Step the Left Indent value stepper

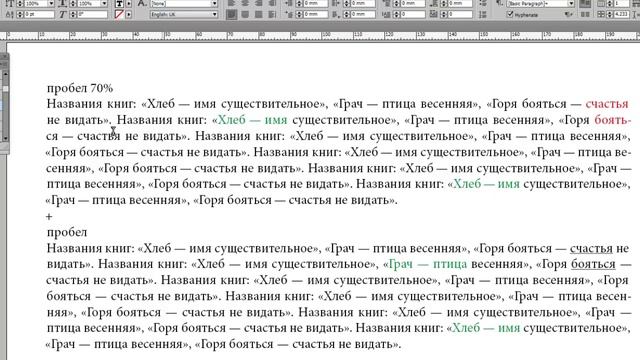click(x=299, y=4)
